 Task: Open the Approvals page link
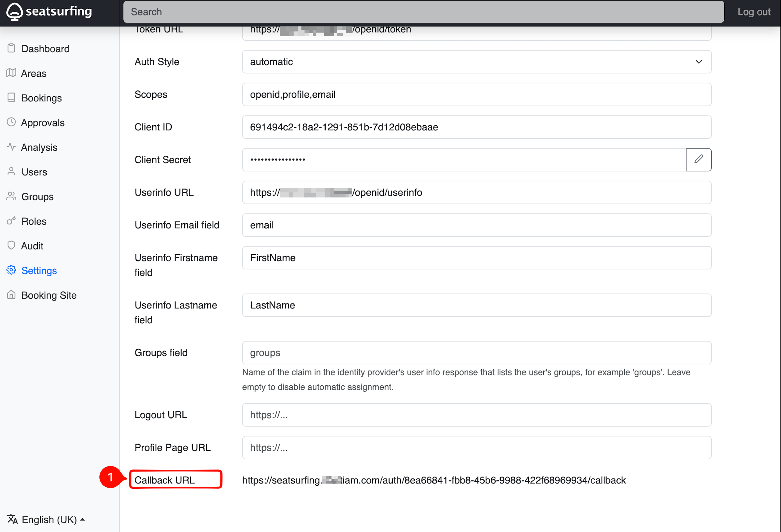(x=43, y=123)
